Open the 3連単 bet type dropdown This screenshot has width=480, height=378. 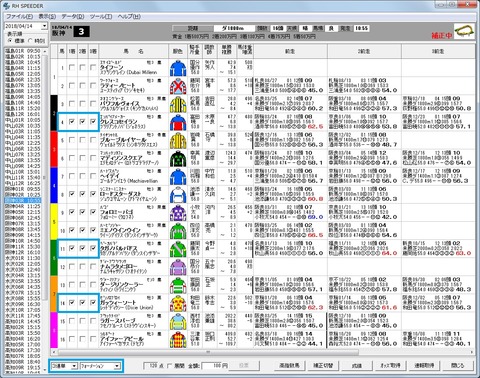74,366
